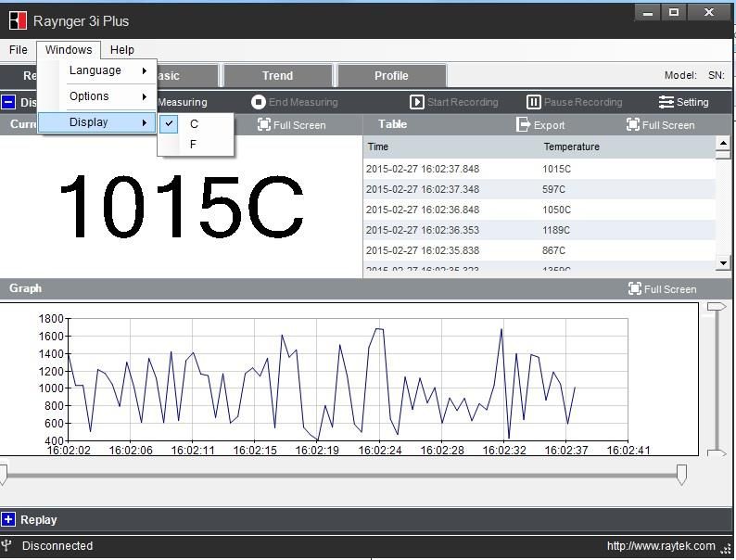Click the left handle of time range slider

(x=3, y=475)
